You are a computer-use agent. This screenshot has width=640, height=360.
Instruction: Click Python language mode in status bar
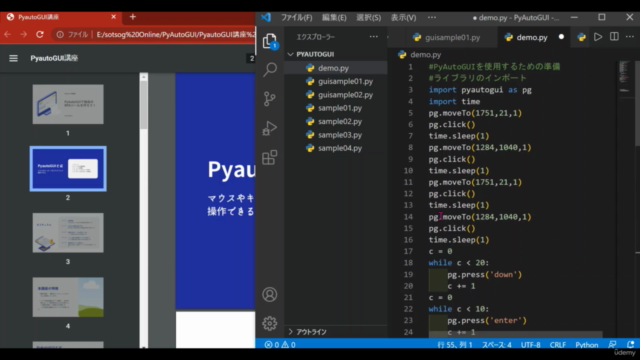pyautogui.click(x=587, y=344)
